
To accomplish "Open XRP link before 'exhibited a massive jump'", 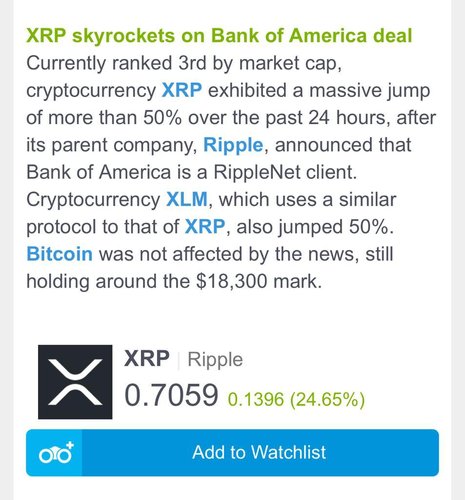I will (x=182, y=90).
